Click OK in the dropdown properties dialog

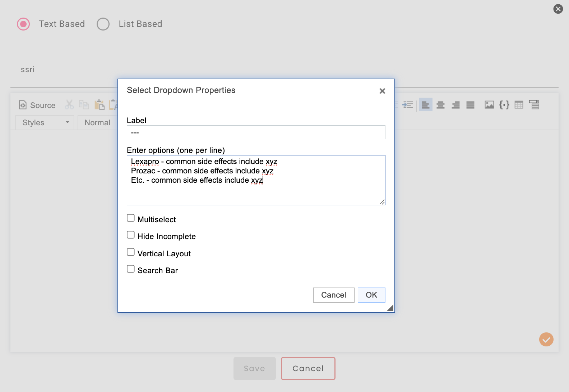[x=371, y=295]
